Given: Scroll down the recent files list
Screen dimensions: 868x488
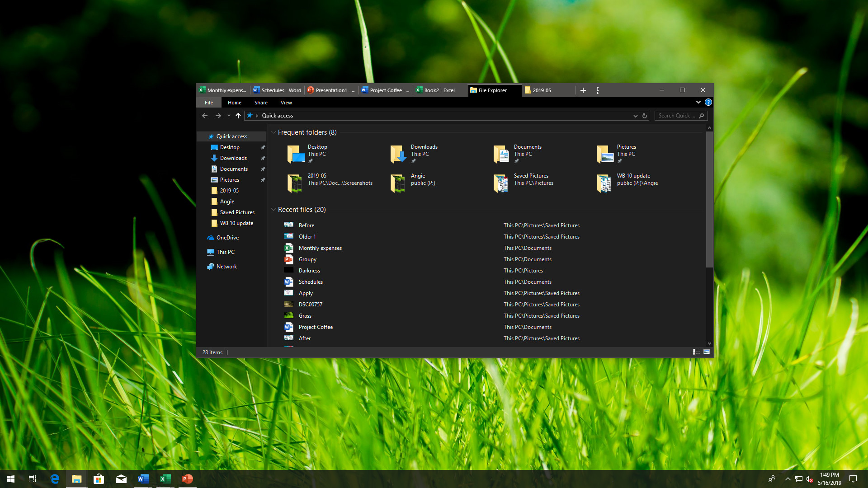Looking at the screenshot, I should click(x=709, y=343).
